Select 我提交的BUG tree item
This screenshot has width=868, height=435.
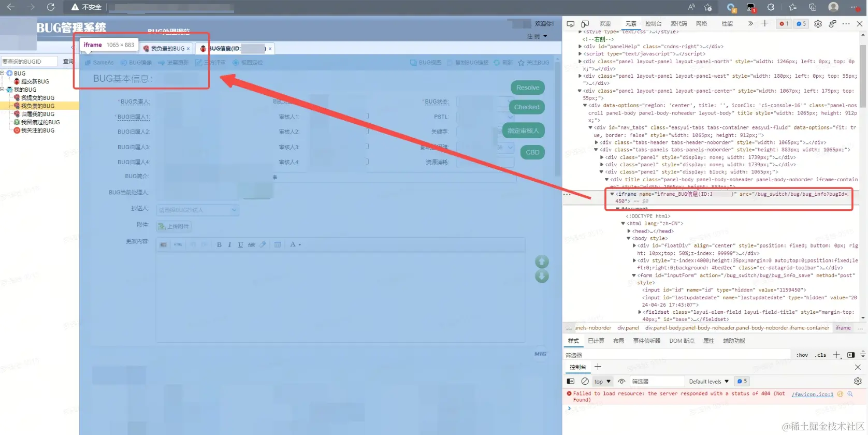(37, 98)
